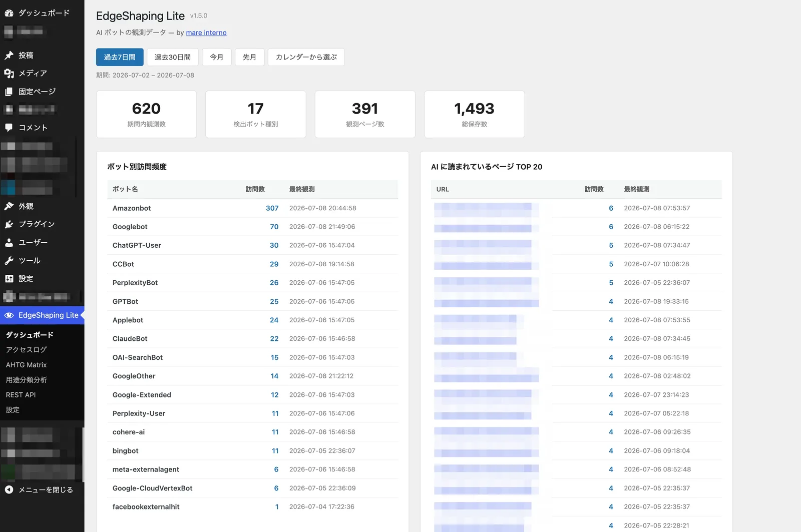Screen dimensions: 801x532
Task: Click the Applebot row name
Action: (128, 320)
